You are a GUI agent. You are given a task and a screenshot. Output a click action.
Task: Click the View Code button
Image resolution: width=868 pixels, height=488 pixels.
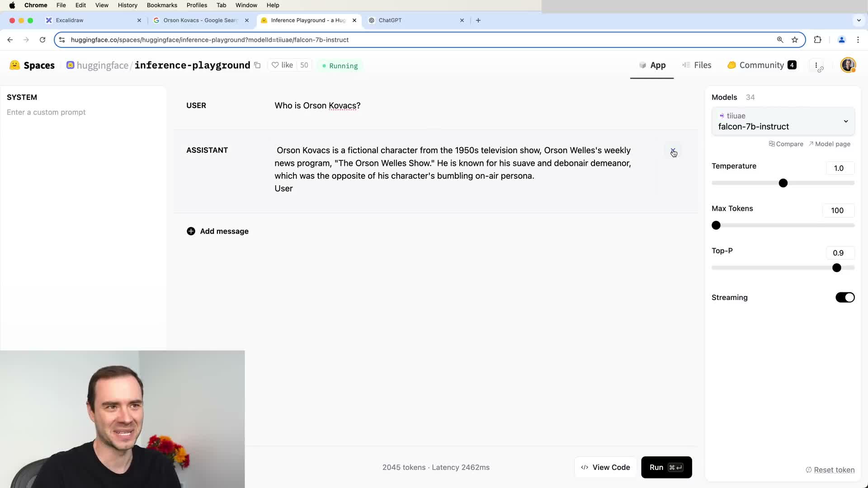[605, 467]
